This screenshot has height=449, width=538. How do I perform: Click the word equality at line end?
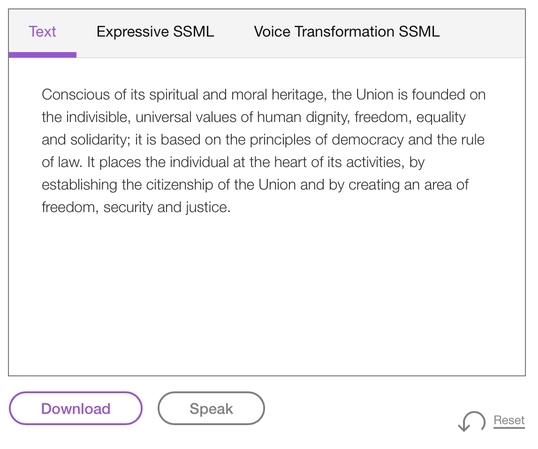[x=441, y=118]
